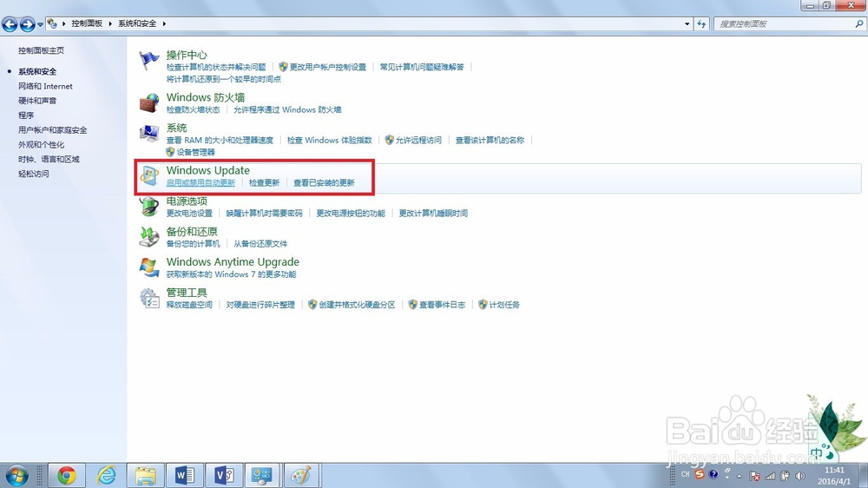Click 启用或禁用自动更新 link
This screenshot has height=488, width=868.
coord(201,183)
